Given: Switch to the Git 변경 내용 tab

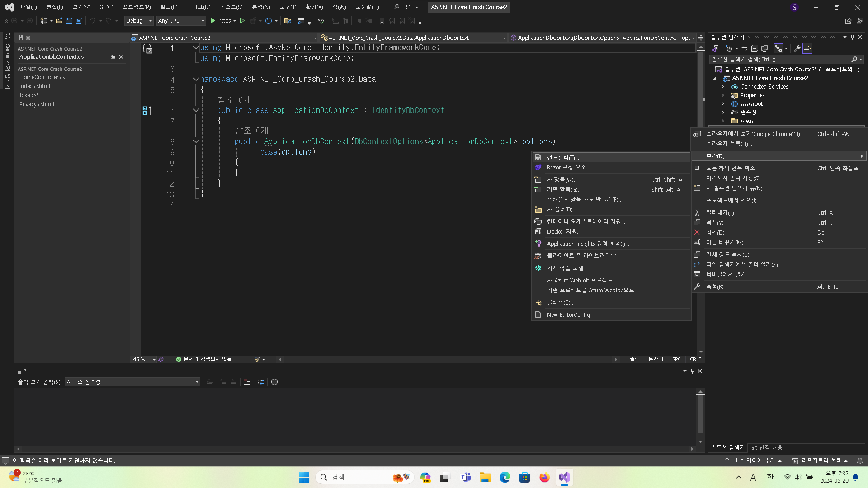Looking at the screenshot, I should (x=766, y=448).
